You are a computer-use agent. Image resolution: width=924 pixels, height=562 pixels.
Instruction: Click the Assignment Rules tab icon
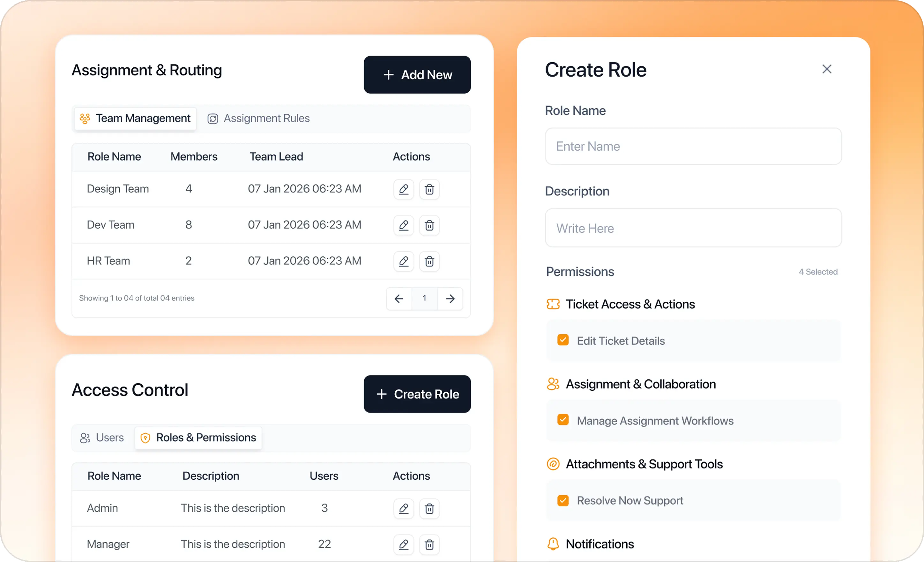(x=212, y=119)
